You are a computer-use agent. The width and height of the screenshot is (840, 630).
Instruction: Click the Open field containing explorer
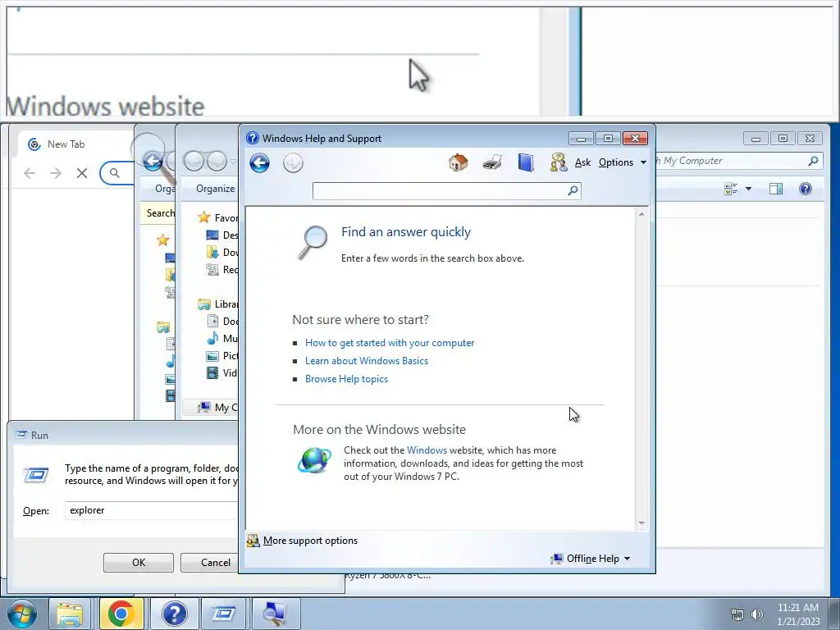(x=152, y=510)
